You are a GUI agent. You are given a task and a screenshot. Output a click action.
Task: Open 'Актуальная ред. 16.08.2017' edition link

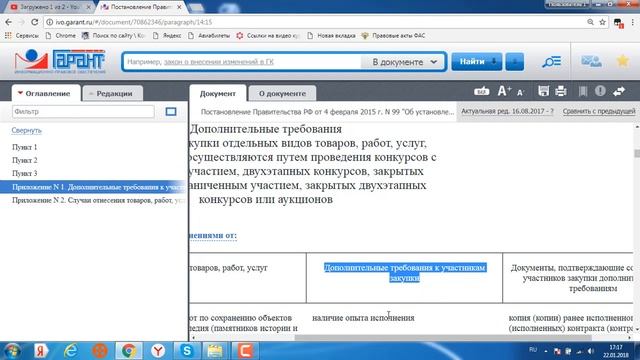tap(507, 111)
